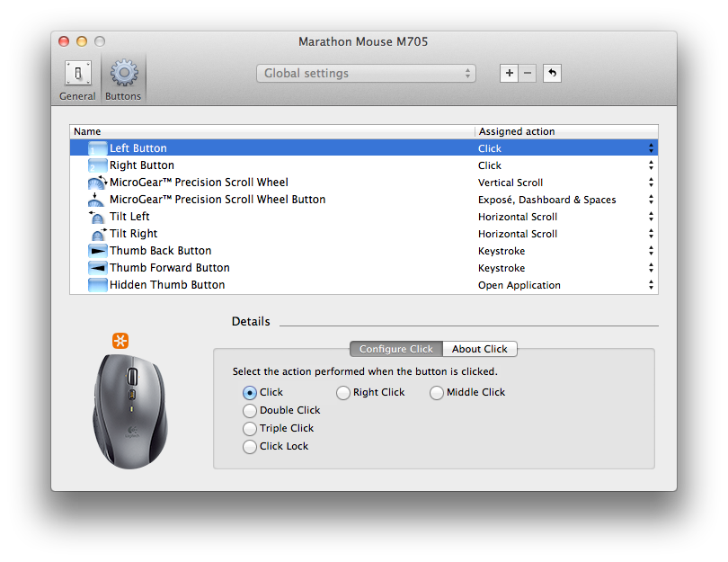The width and height of the screenshot is (728, 562).
Task: Click Thumb Forward Button's Keystroke text
Action: click(502, 268)
